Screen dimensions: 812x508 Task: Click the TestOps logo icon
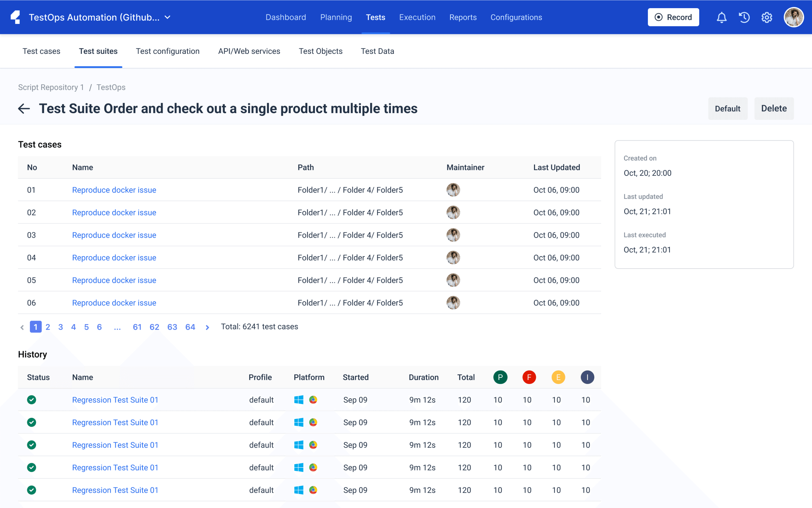[x=15, y=17]
